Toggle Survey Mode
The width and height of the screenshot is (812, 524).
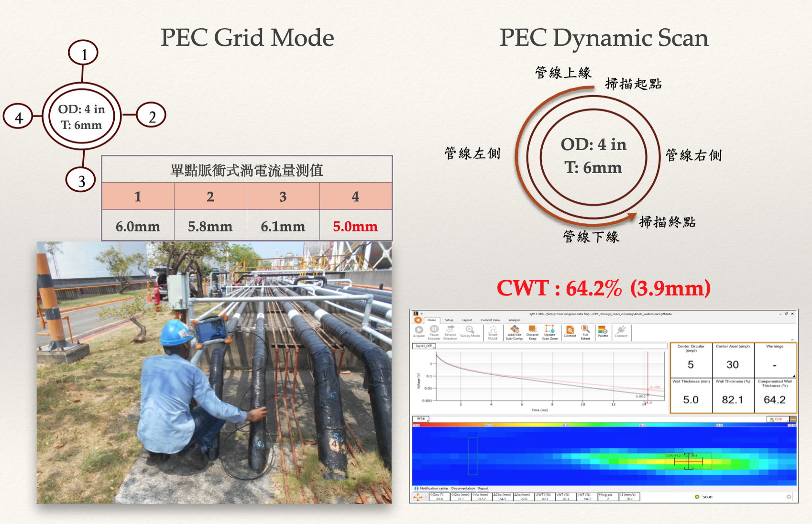(x=470, y=330)
